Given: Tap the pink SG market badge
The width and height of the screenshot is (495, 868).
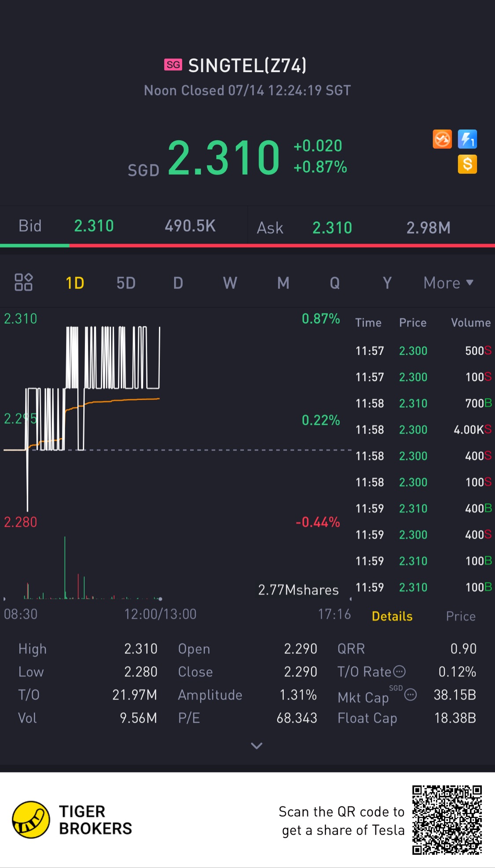Looking at the screenshot, I should (x=173, y=65).
